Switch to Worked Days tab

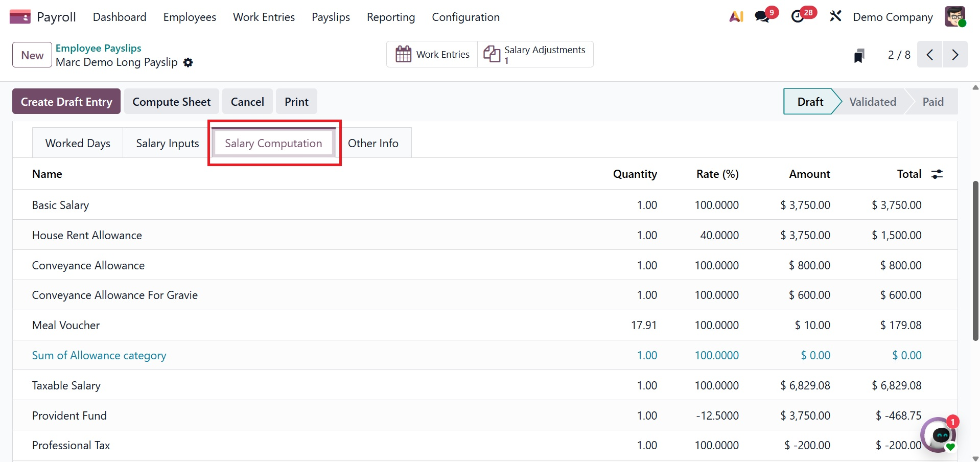(78, 143)
